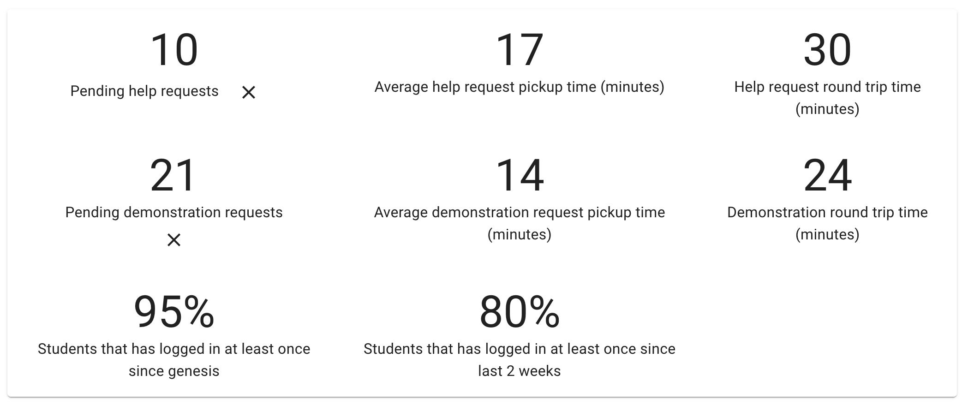Click the 17 average help pickup time value

[519, 50]
